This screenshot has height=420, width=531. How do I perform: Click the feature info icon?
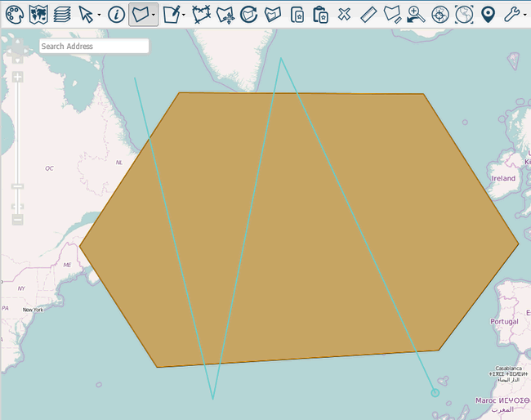coord(116,14)
